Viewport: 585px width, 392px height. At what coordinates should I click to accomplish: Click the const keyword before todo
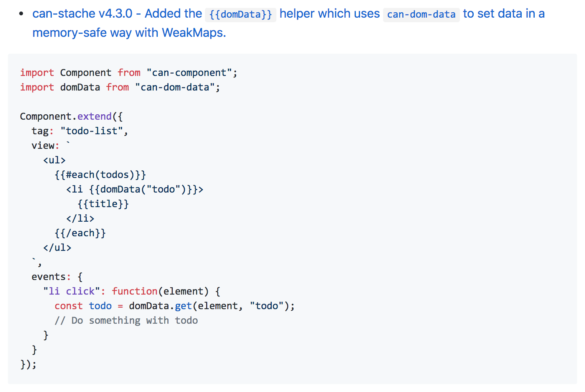coord(69,306)
